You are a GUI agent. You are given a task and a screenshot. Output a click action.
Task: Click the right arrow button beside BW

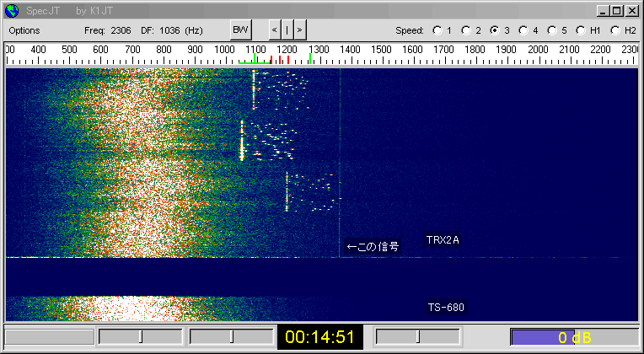[x=299, y=30]
